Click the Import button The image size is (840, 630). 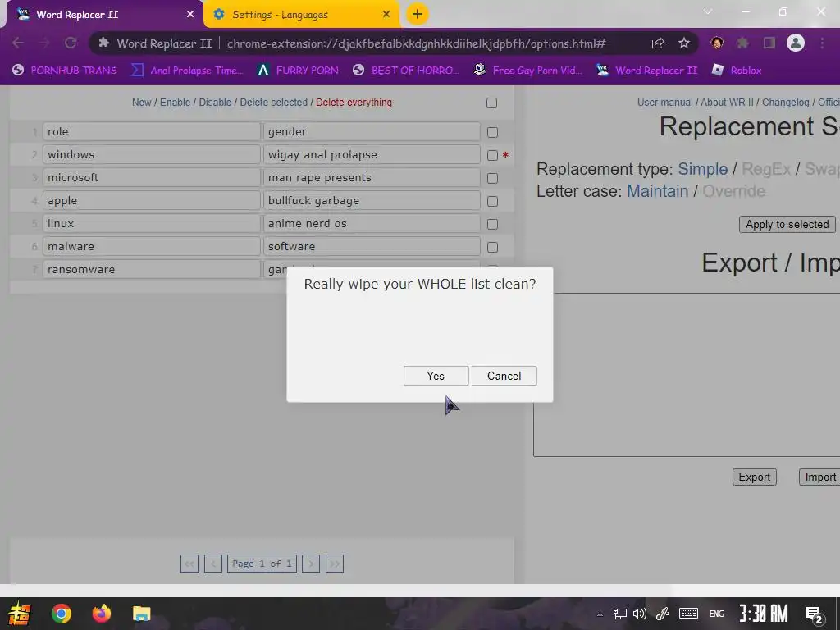tap(819, 477)
